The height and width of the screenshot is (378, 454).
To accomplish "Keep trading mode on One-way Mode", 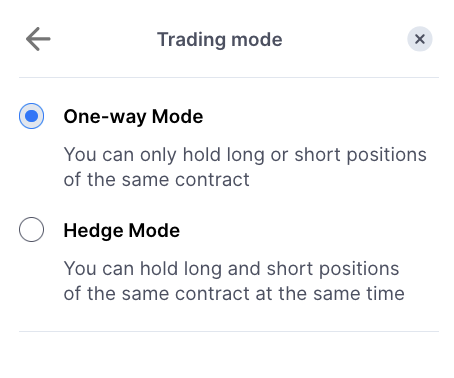I will 31,116.
